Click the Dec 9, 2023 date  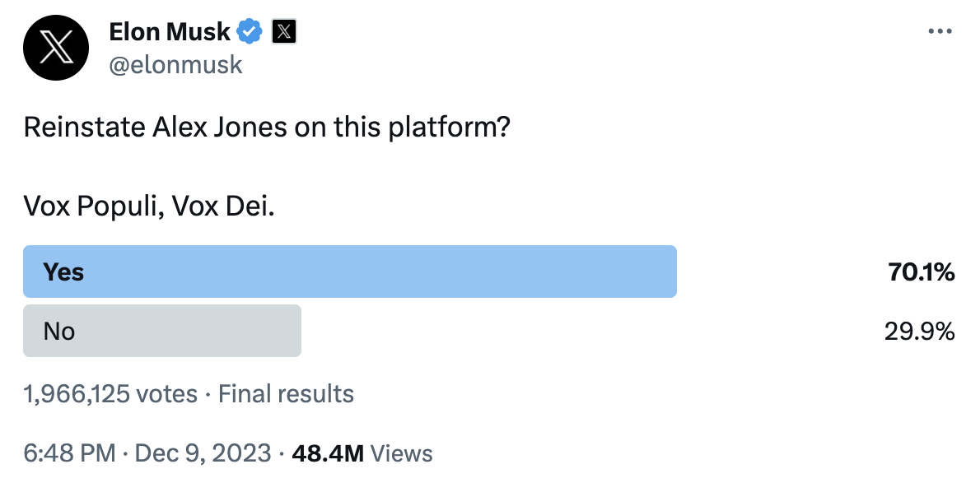tap(203, 453)
